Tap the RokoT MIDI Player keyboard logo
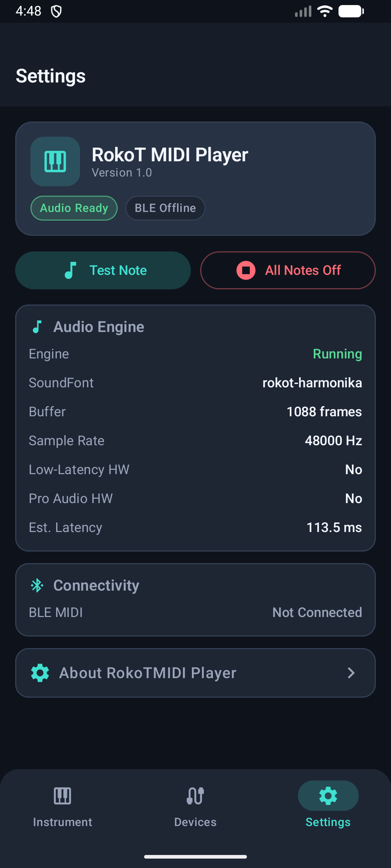 click(x=55, y=161)
